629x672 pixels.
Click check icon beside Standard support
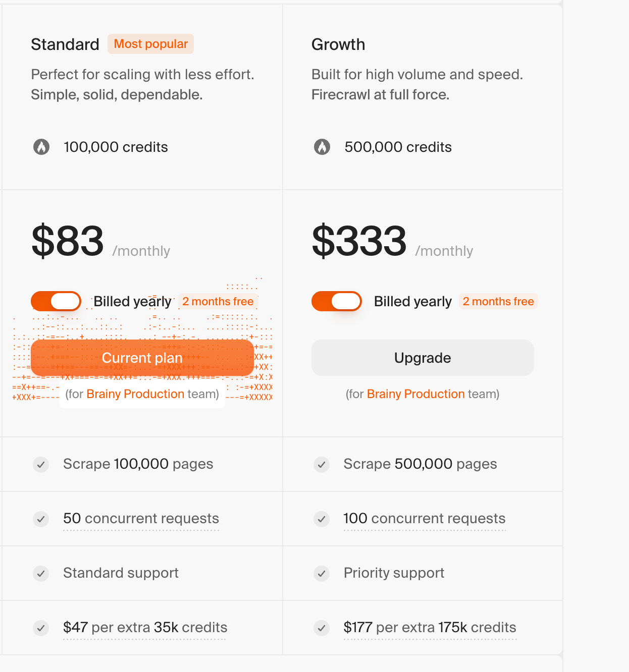point(41,573)
